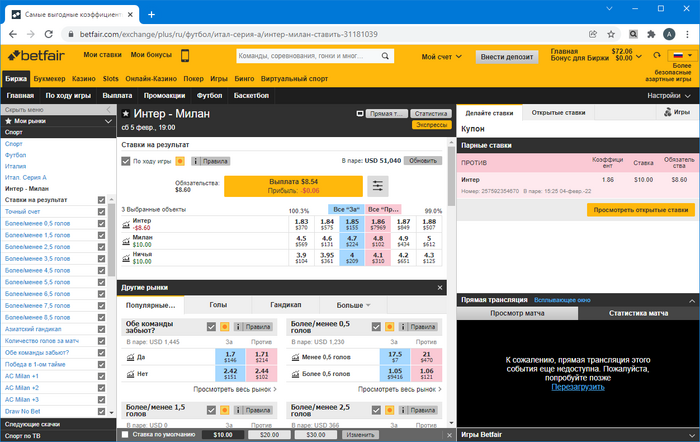
Task: Click the Обновить button
Action: [x=423, y=161]
